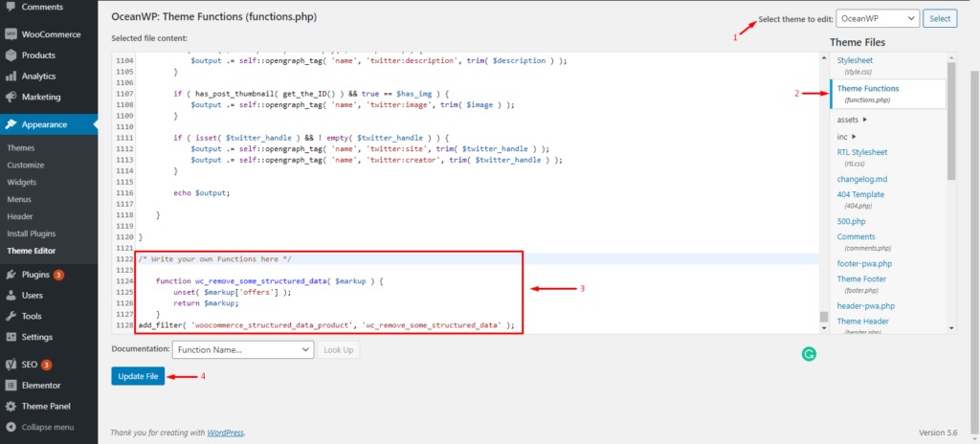This screenshot has height=444, width=980.
Task: Expand the inc folder
Action: 846,136
